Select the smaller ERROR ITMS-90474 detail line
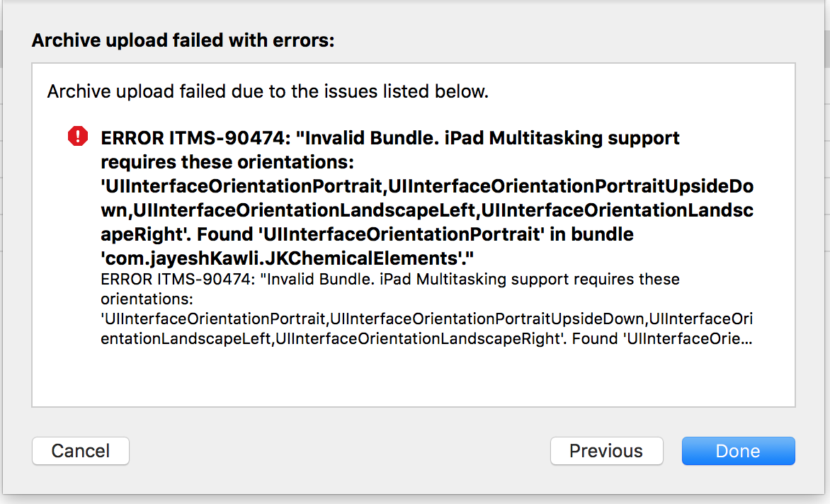This screenshot has width=830, height=504. [390, 279]
